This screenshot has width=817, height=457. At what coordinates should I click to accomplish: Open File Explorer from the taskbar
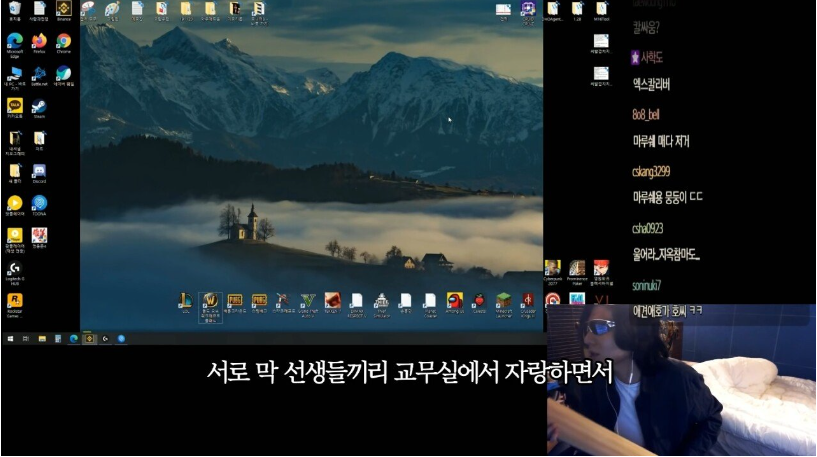(42, 339)
